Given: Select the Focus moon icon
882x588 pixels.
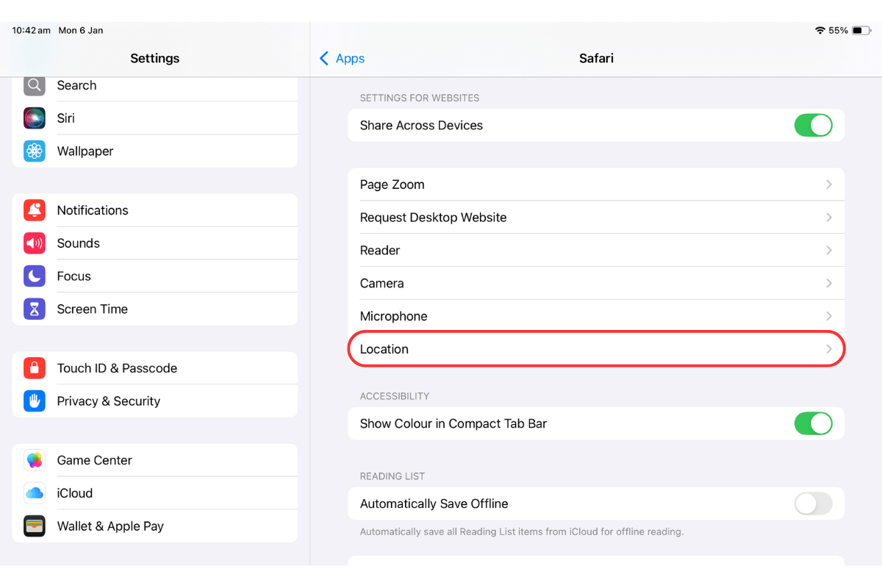Looking at the screenshot, I should tap(34, 276).
